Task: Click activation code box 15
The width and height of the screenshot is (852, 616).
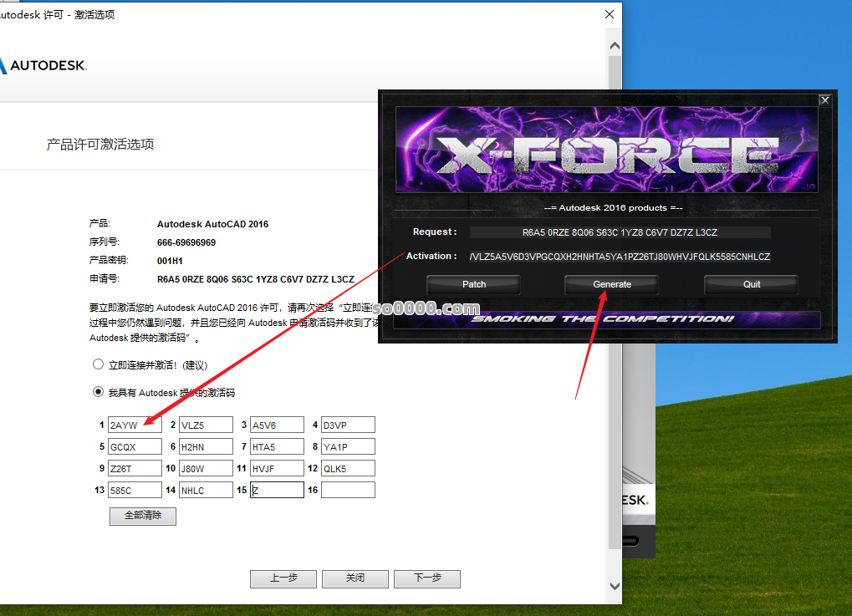Action: pos(277,491)
